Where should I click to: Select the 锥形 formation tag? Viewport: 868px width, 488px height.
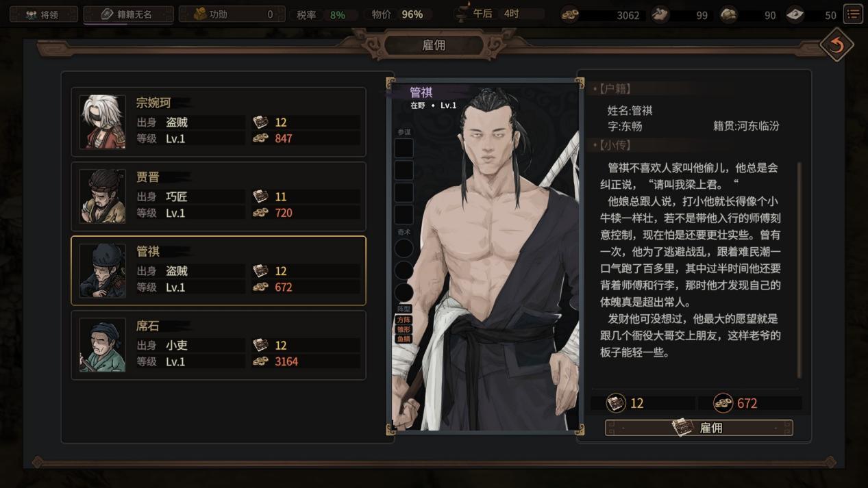pos(404,329)
